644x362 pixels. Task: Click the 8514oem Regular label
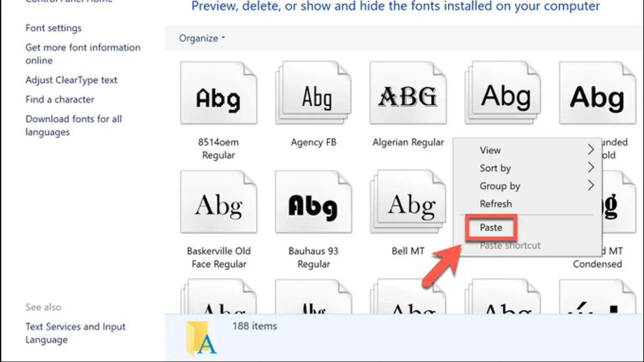coord(218,149)
